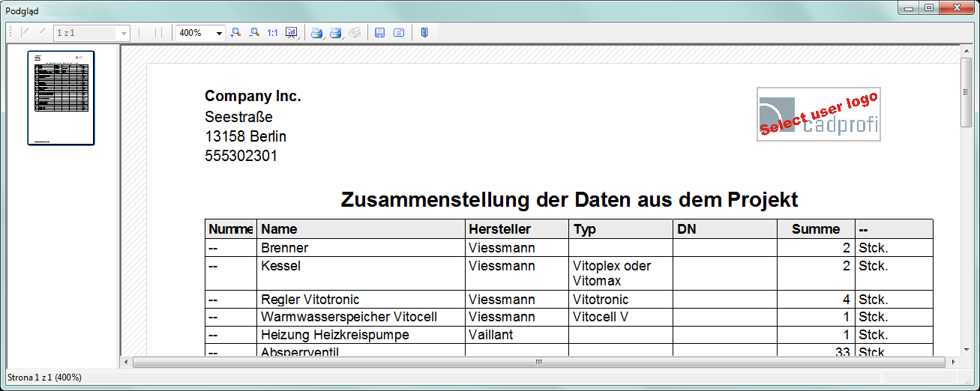The height and width of the screenshot is (391, 980).
Task: Click the 'Select user logo' placeholder image
Action: point(818,115)
